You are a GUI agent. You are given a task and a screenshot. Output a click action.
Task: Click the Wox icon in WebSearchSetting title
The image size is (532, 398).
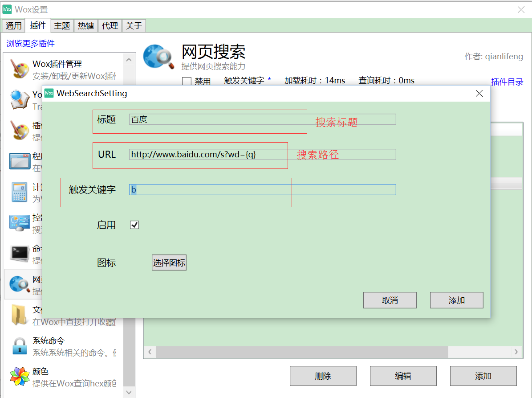pos(49,93)
